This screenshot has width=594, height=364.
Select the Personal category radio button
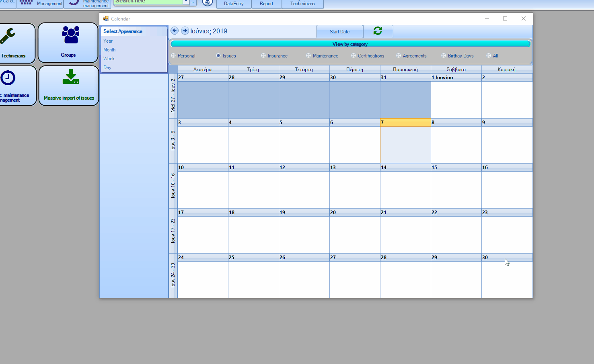174,56
